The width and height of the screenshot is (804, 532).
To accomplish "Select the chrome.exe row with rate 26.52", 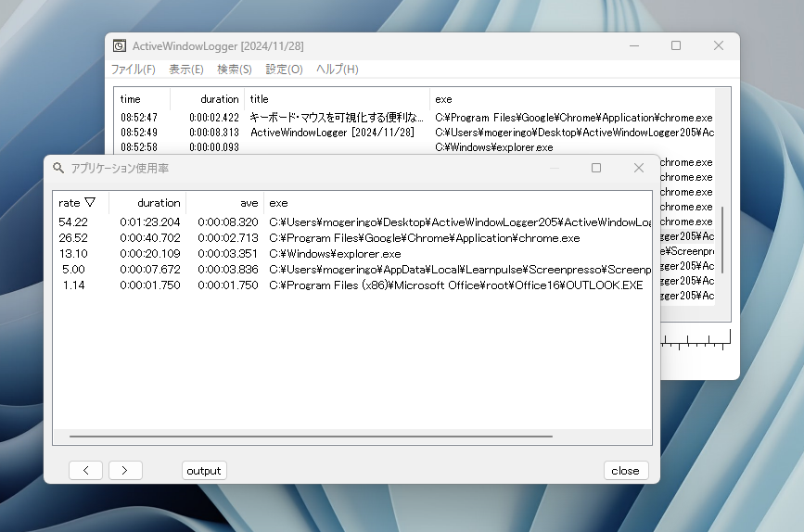I will pyautogui.click(x=352, y=238).
